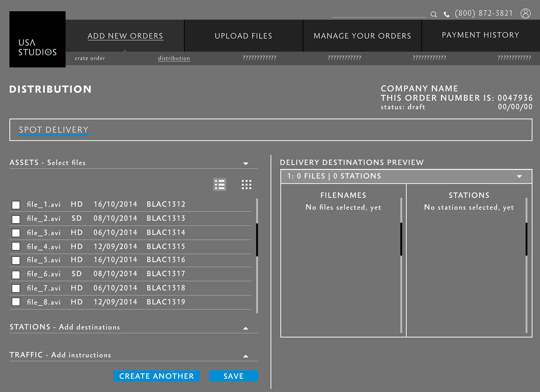The height and width of the screenshot is (392, 540).
Task: Open the distribution sub-navigation link
Action: click(174, 58)
